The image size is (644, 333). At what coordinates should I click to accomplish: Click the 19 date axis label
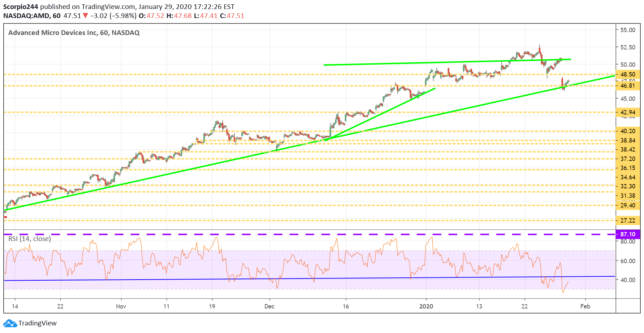pos(212,306)
